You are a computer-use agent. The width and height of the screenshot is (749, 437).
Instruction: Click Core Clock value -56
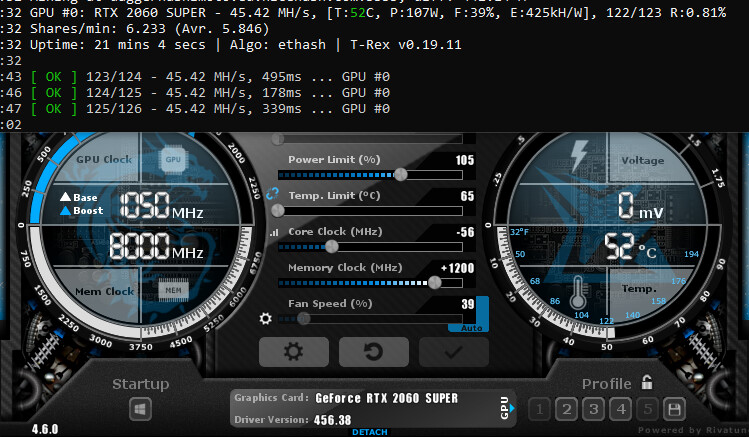[x=465, y=232]
